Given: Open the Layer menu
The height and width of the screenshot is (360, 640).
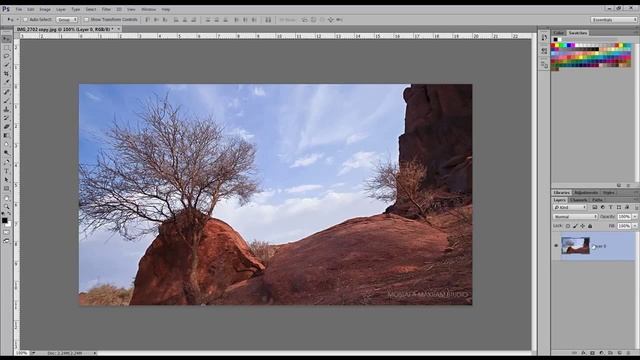Looking at the screenshot, I should (x=61, y=9).
